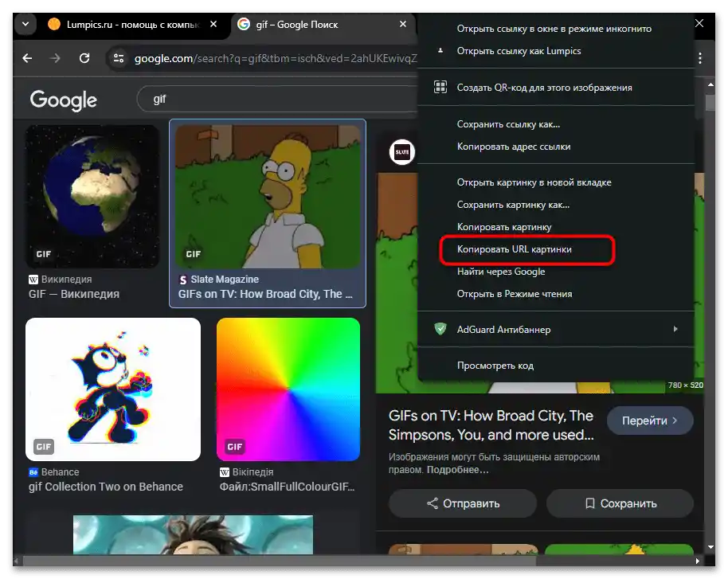Click the Вікіпедія source label

(x=252, y=472)
